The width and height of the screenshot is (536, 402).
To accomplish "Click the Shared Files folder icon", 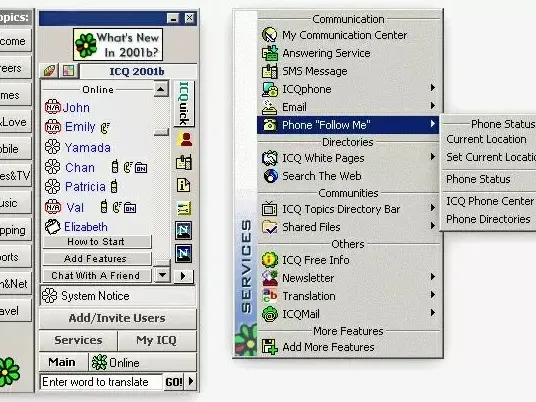I will [269, 227].
